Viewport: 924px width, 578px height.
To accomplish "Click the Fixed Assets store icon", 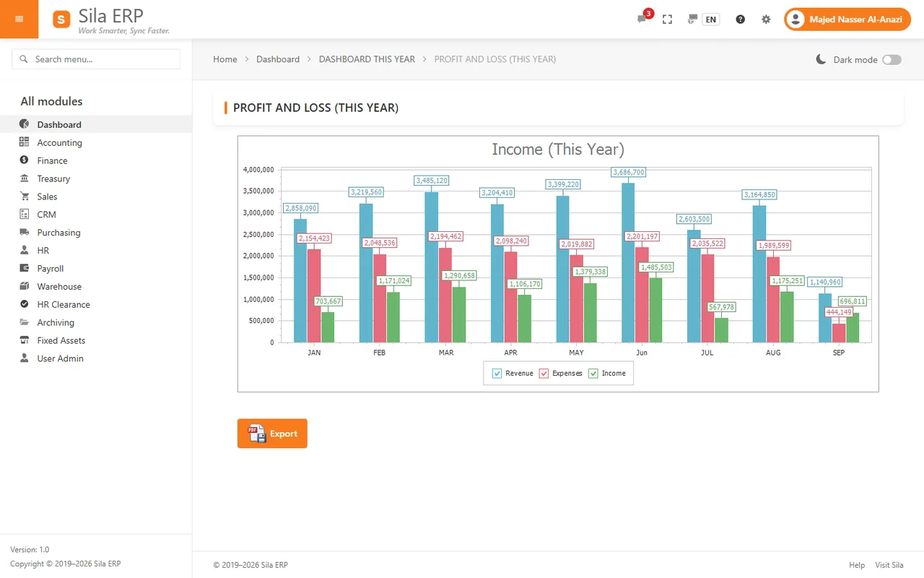I will 24,340.
